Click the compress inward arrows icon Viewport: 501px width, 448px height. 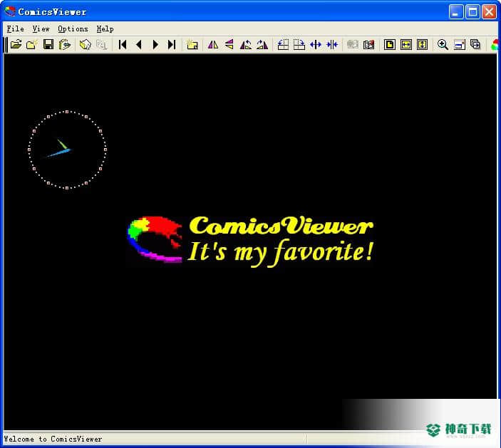pyautogui.click(x=332, y=44)
